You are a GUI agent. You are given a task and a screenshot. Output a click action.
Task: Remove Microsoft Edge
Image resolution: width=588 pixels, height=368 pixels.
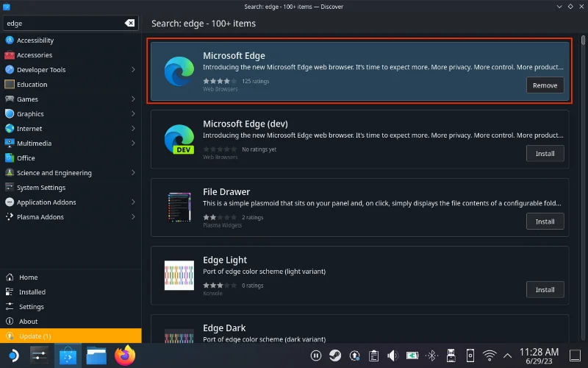545,85
